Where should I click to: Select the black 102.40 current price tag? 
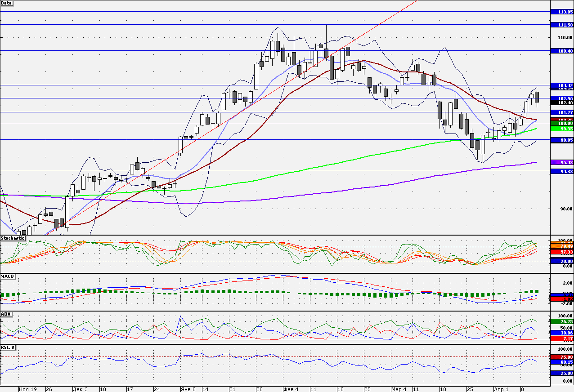[x=562, y=102]
